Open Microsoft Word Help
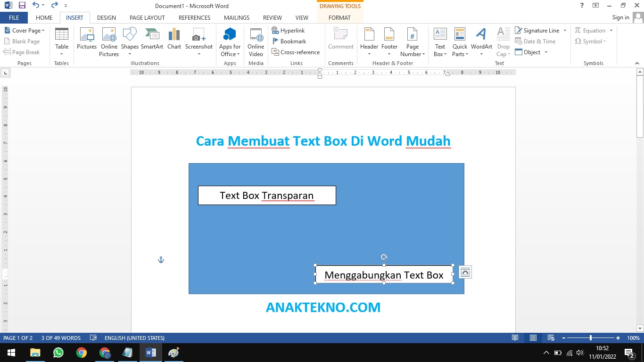 tap(583, 6)
